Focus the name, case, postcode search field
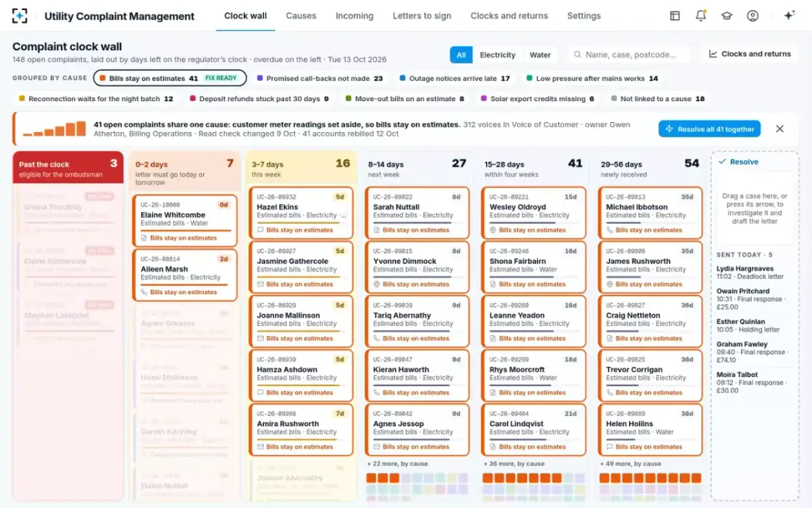This screenshot has width=812, height=508. (629, 55)
